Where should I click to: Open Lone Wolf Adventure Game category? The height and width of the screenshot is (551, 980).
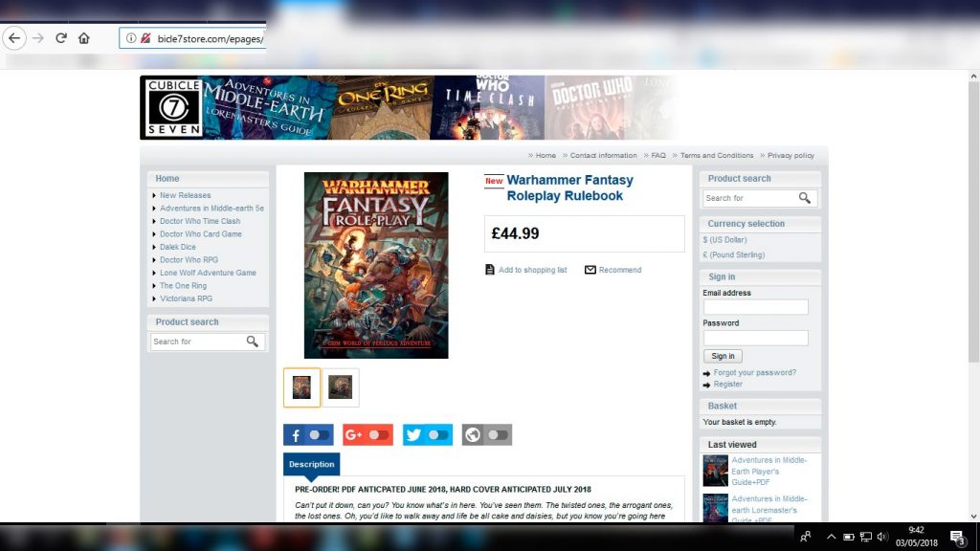(208, 273)
